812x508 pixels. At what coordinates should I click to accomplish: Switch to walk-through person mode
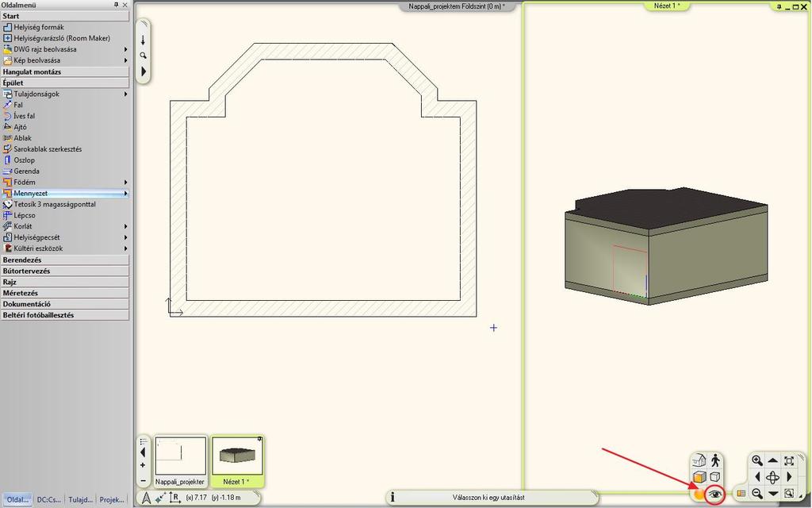pyautogui.click(x=715, y=460)
